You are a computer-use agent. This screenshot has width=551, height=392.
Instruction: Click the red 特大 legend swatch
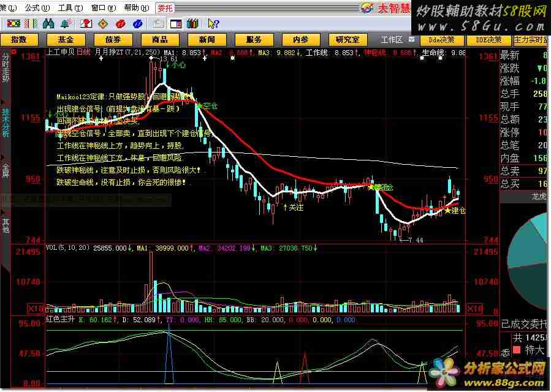517,350
